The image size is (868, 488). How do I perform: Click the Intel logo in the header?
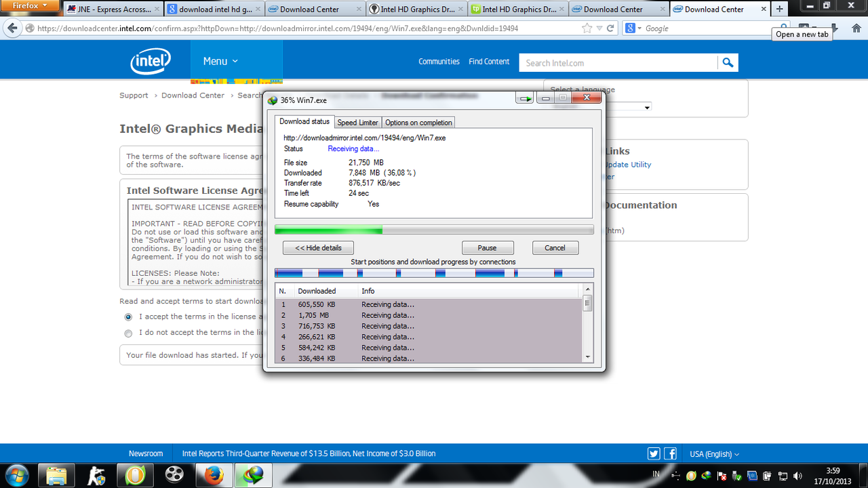(x=151, y=62)
